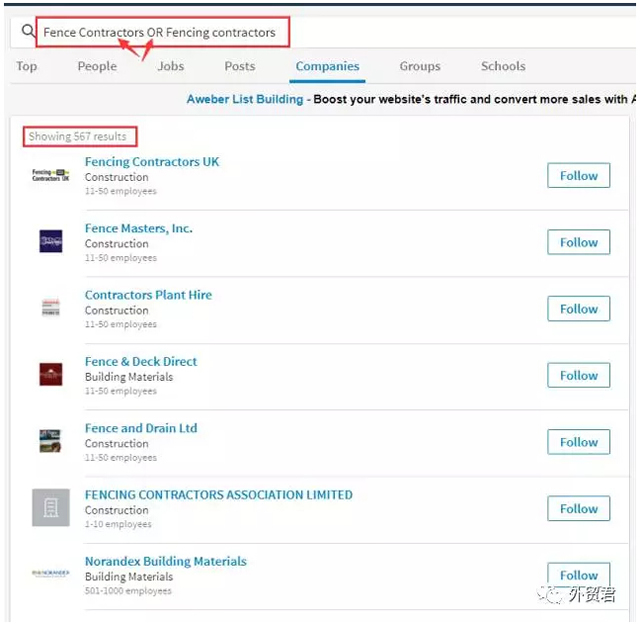Open the Posts tab
The width and height of the screenshot is (640, 624).
pyautogui.click(x=240, y=66)
